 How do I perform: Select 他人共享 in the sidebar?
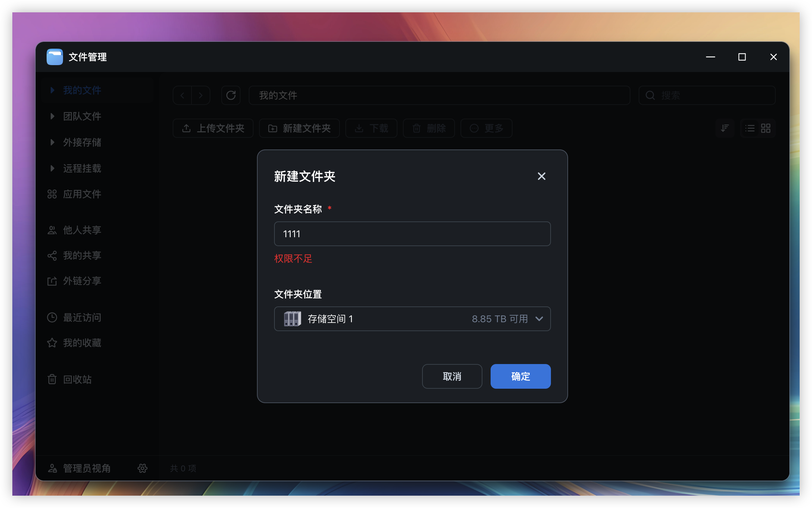pyautogui.click(x=82, y=230)
